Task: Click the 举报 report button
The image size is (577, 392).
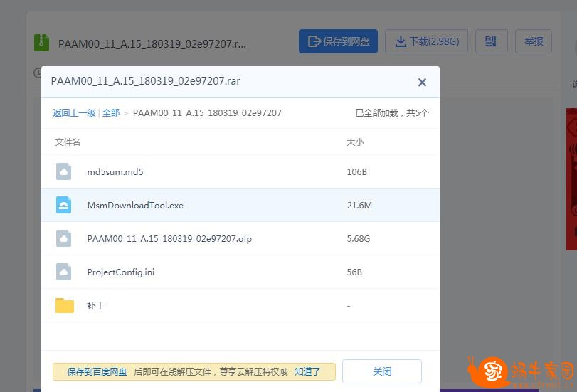Action: (x=534, y=41)
